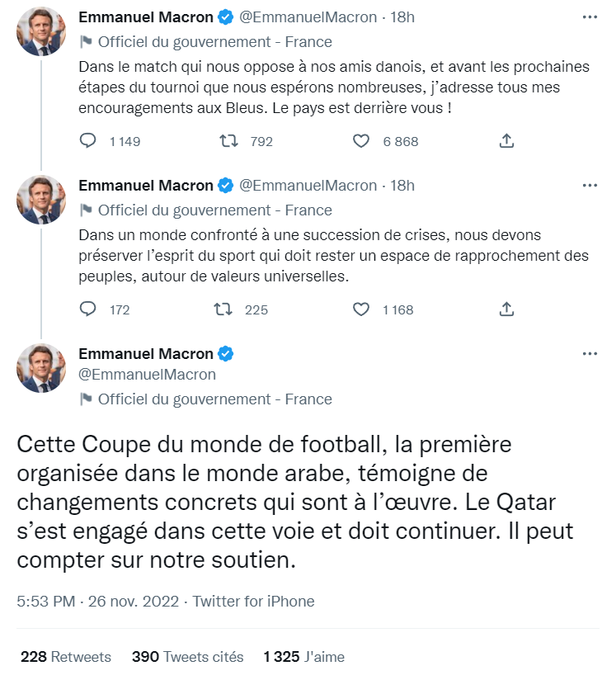Retweet the first tweet with 792 retweets
This screenshot has height=680, width=616.
tap(228, 141)
